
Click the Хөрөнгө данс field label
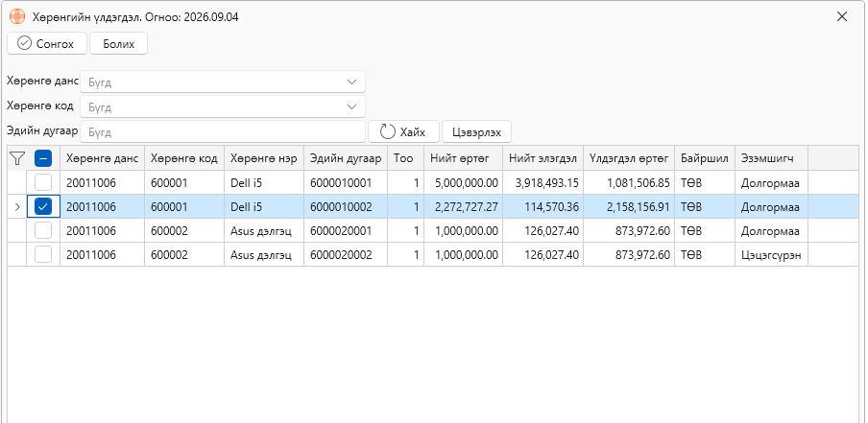42,81
